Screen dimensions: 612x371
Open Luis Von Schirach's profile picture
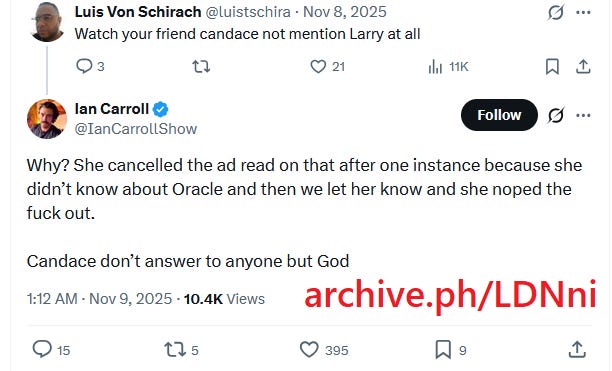pos(48,22)
